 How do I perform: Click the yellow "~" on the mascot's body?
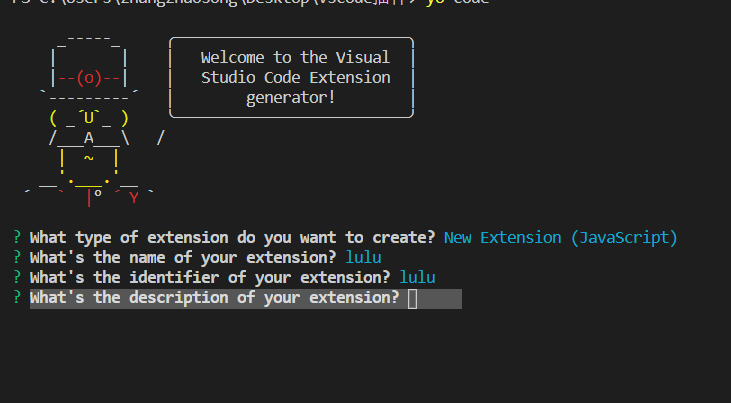88,158
